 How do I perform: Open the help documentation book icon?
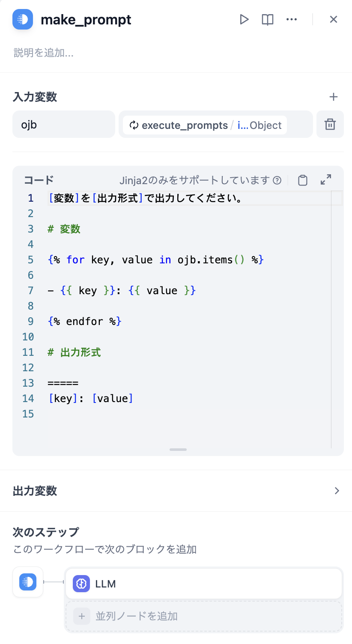[x=268, y=19]
